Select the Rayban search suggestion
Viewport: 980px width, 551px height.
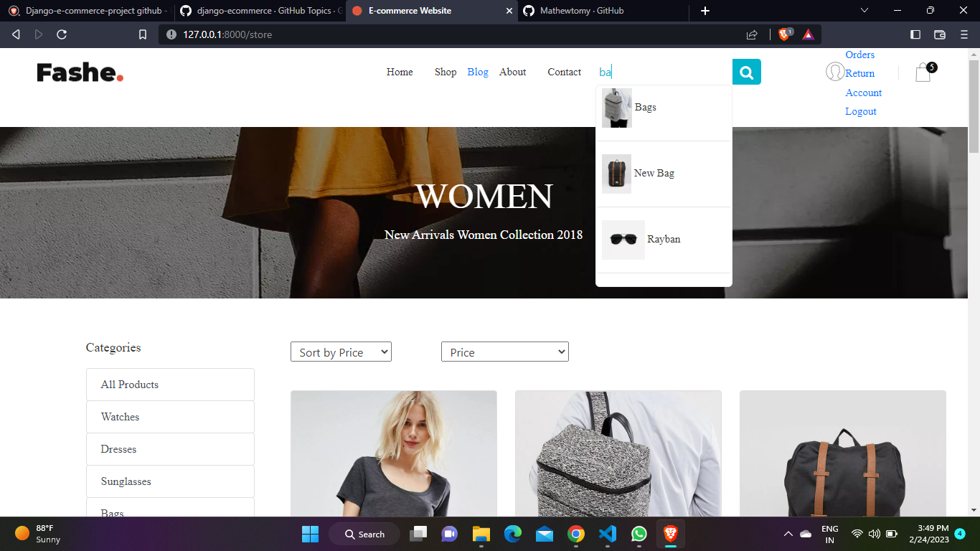click(x=663, y=239)
